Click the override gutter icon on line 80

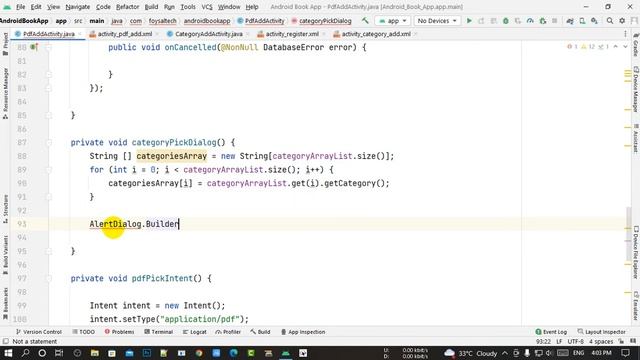coord(34,47)
